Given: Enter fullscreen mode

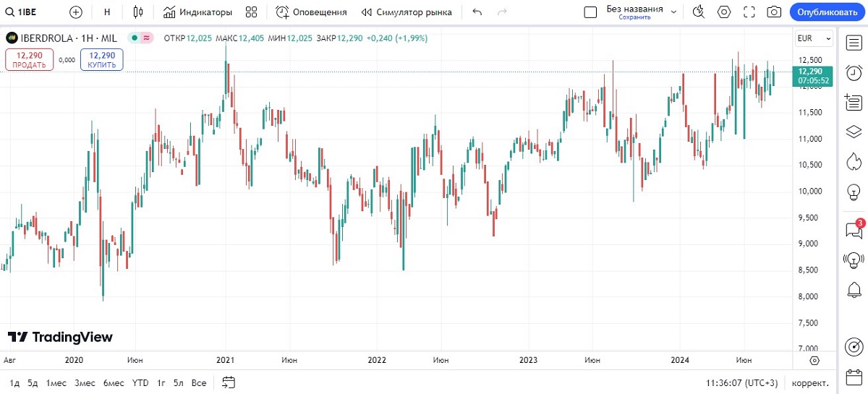Looking at the screenshot, I should (x=749, y=12).
